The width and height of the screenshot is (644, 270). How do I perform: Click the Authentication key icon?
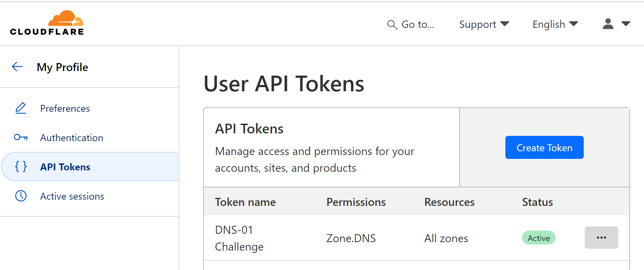(21, 137)
